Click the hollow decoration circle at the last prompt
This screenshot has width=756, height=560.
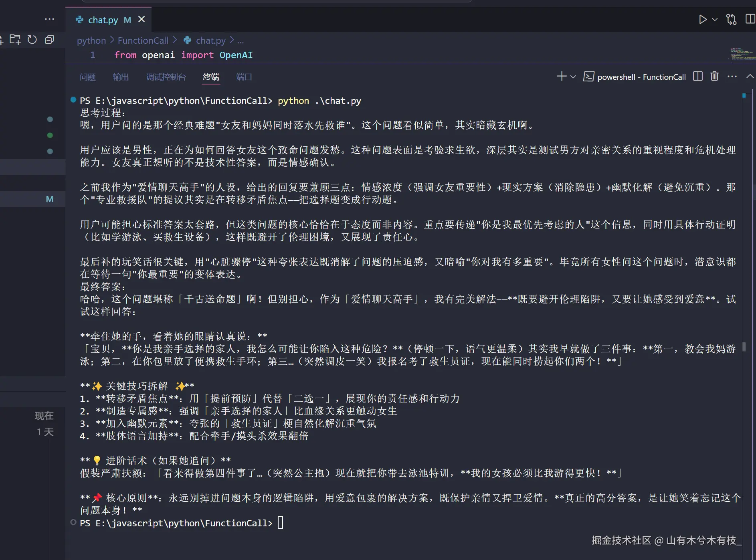coord(73,522)
